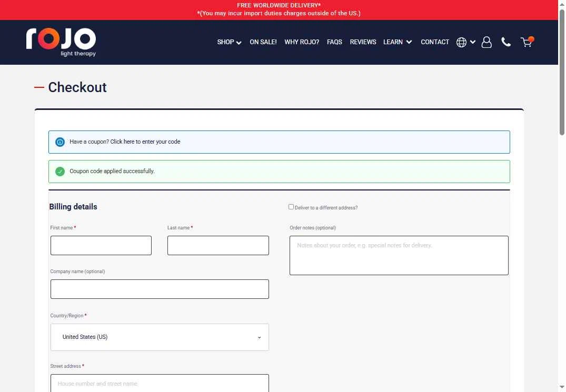This screenshot has width=566, height=392.
Task: Click the Coupon code applied successfully message
Action: (x=112, y=172)
